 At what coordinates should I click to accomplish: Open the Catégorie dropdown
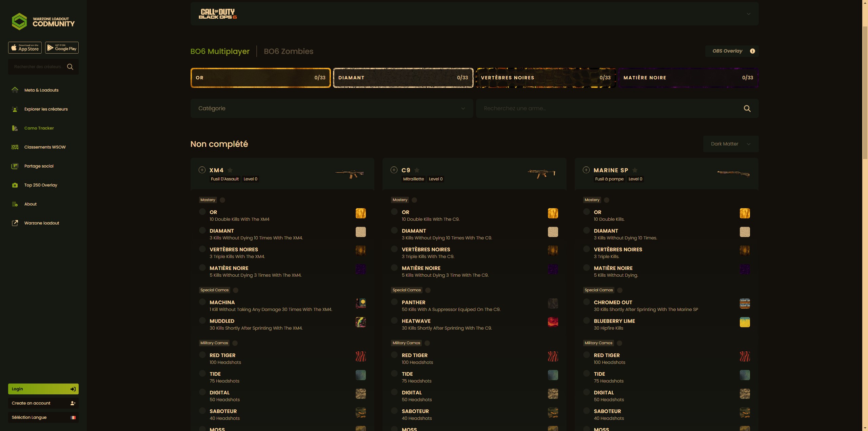tap(331, 109)
